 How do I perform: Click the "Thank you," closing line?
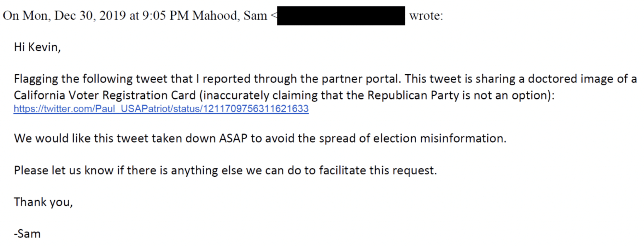tap(43, 202)
